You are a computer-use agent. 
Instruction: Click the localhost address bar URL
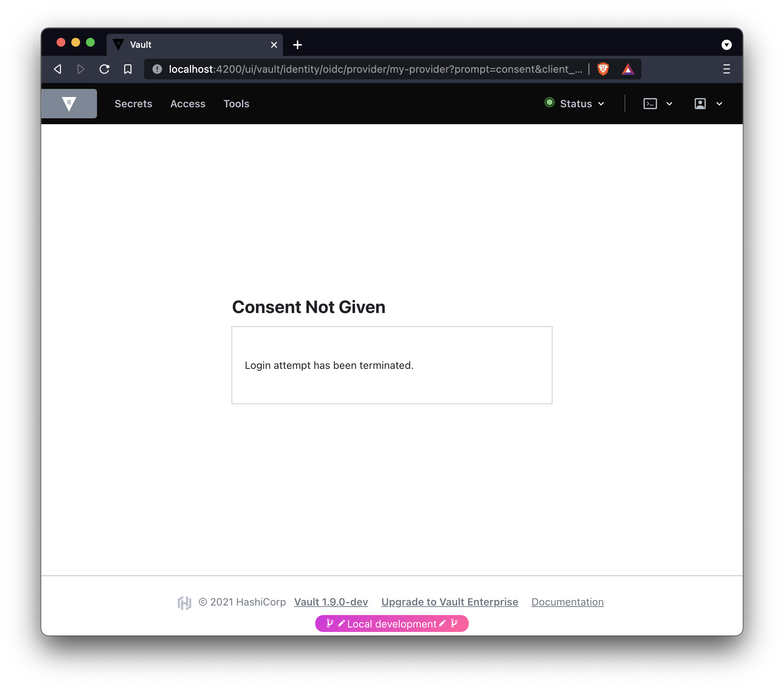tap(375, 69)
